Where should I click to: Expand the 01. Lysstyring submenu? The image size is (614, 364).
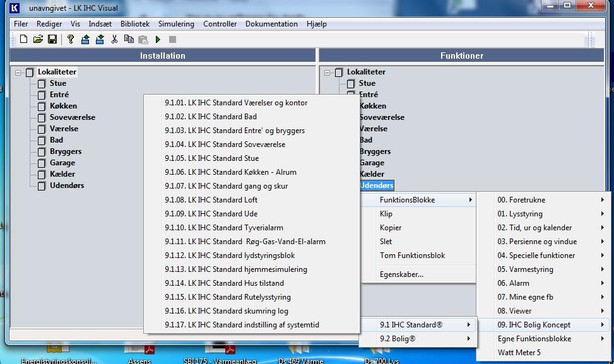click(x=549, y=214)
